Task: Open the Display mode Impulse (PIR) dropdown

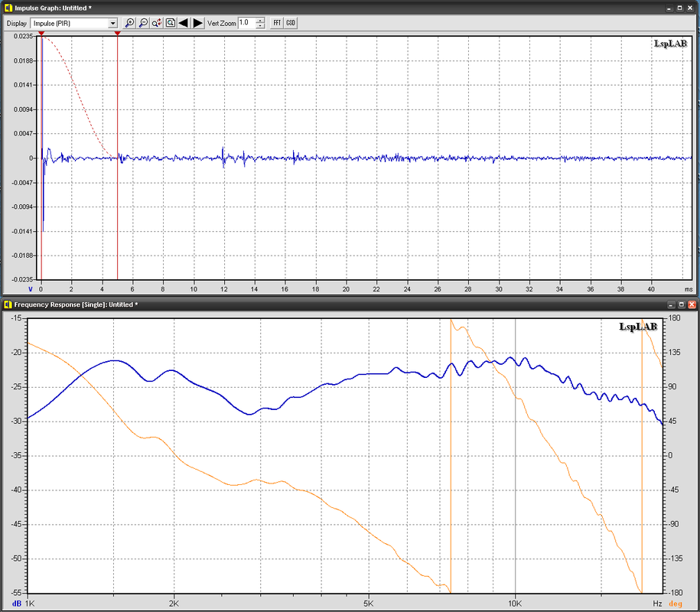Action: click(x=74, y=23)
